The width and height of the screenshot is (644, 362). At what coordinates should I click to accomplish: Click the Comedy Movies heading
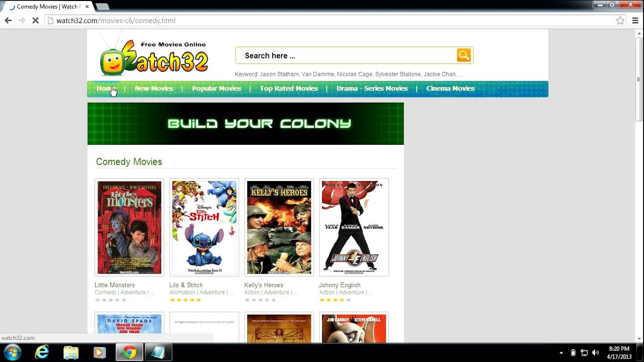point(129,162)
